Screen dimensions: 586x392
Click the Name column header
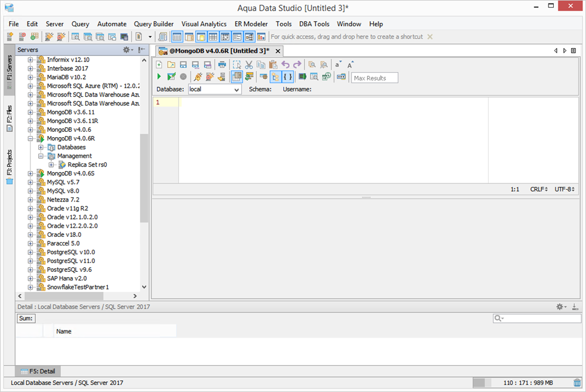[115, 332]
